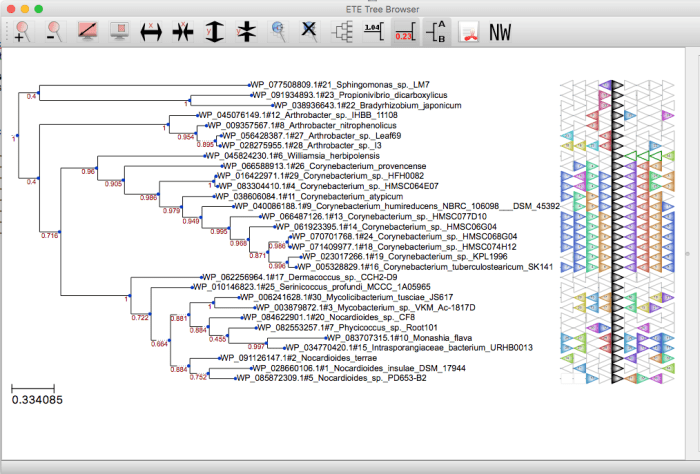Toggle force topology view
This screenshot has height=474, width=700.
pos(340,33)
